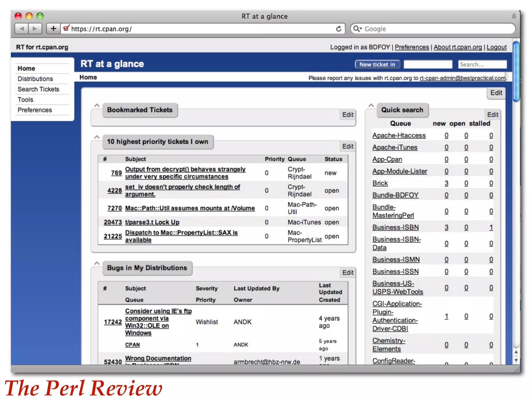Image resolution: width=532 pixels, height=399 pixels.
Task: Open the Brick queue link
Action: [380, 183]
